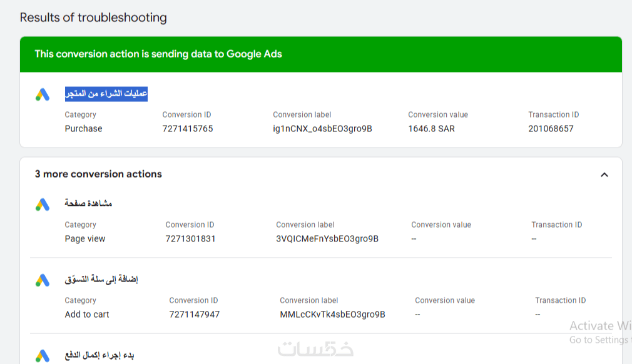Click Google Ads icon in bottom partial row
Image resolution: width=632 pixels, height=364 pixels.
pyautogui.click(x=42, y=356)
